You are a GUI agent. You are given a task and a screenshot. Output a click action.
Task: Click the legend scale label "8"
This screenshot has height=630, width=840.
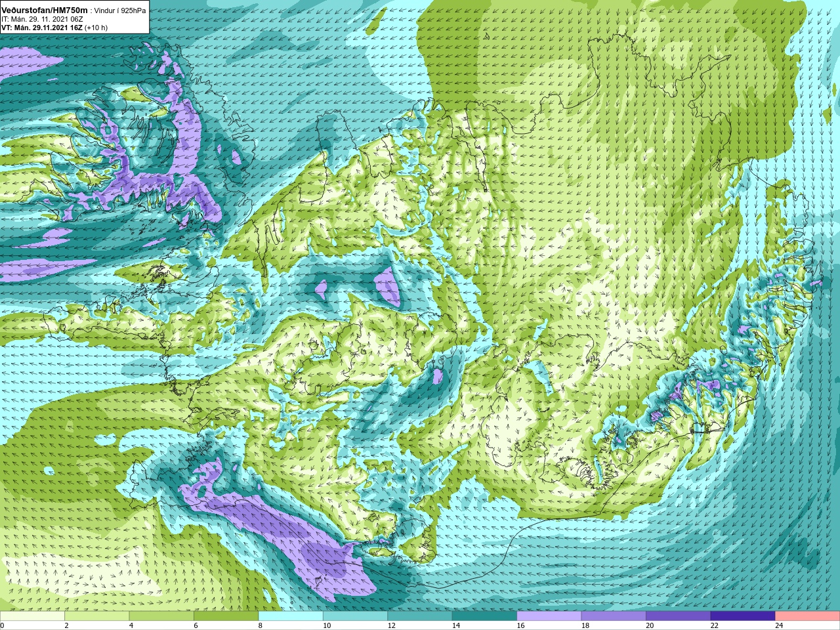[261, 626]
